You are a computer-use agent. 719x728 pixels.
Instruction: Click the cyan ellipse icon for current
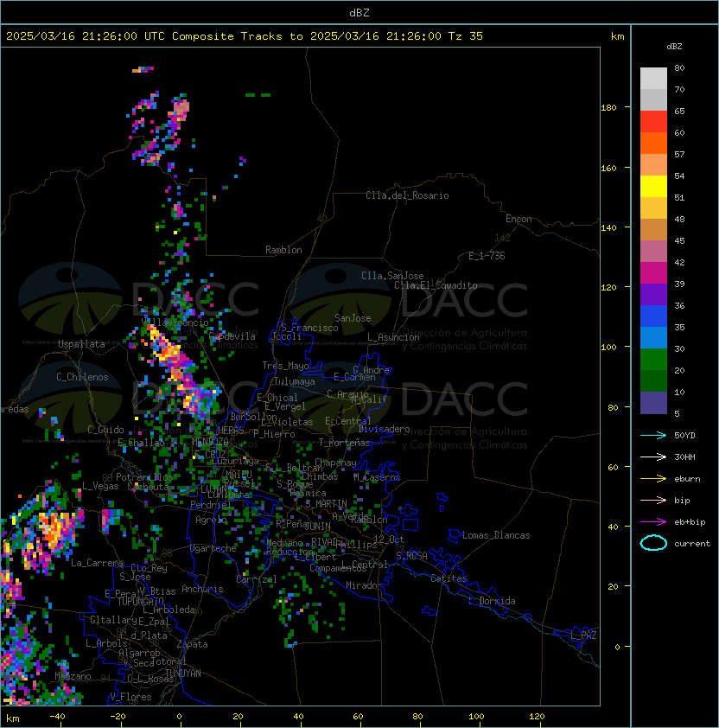click(653, 543)
